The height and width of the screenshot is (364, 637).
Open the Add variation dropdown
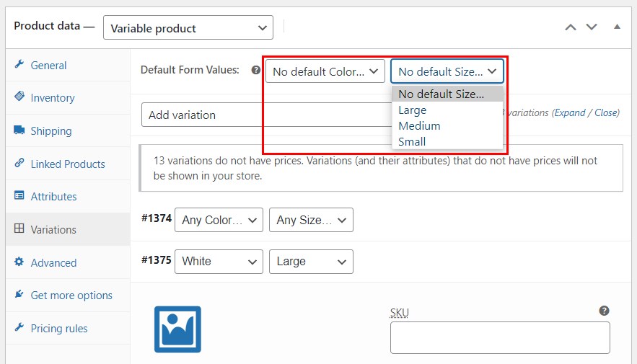tap(266, 115)
